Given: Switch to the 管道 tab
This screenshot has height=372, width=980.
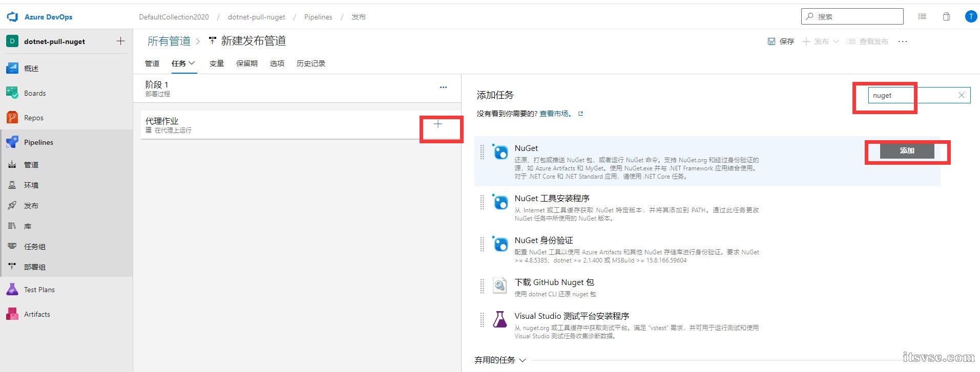Looking at the screenshot, I should pos(152,63).
